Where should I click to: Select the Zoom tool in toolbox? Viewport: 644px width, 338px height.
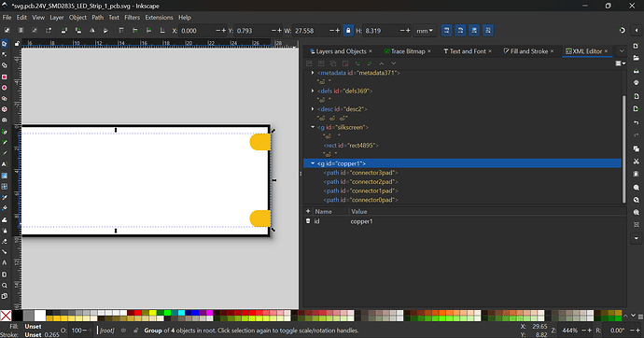[x=5, y=285]
